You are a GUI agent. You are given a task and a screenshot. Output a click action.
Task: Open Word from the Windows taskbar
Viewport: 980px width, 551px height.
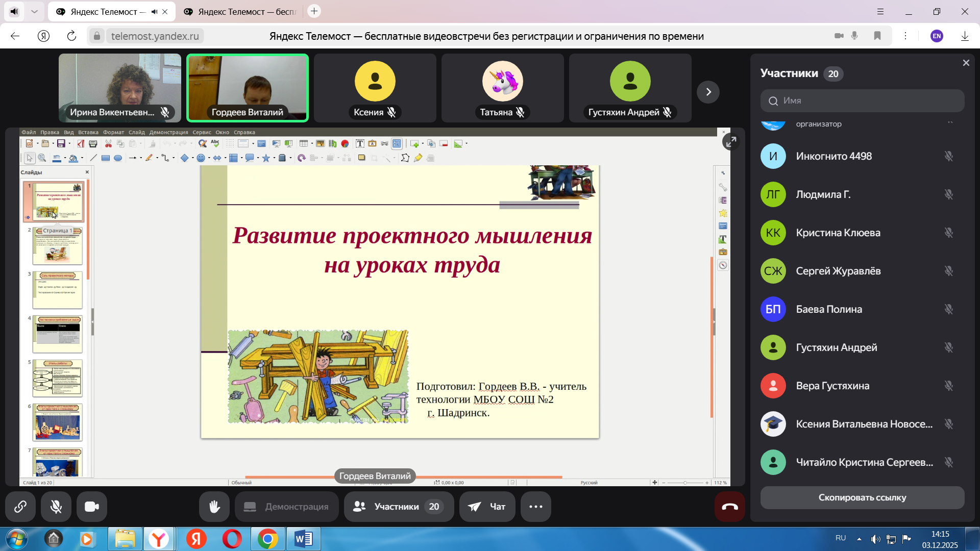pos(303,539)
